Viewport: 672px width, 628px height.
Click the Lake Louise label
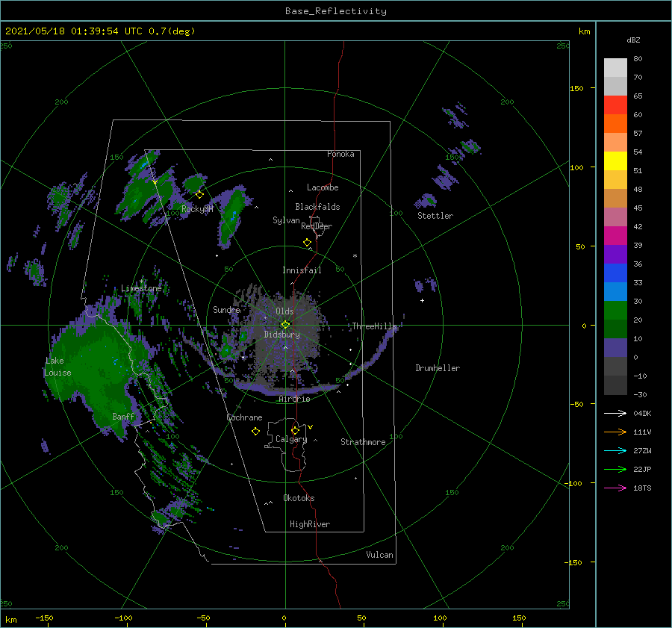pyautogui.click(x=57, y=367)
